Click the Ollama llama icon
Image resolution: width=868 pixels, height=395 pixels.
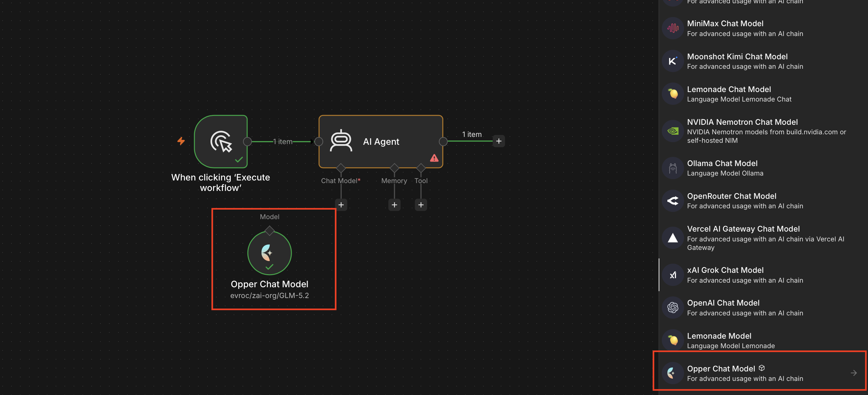[x=673, y=168]
